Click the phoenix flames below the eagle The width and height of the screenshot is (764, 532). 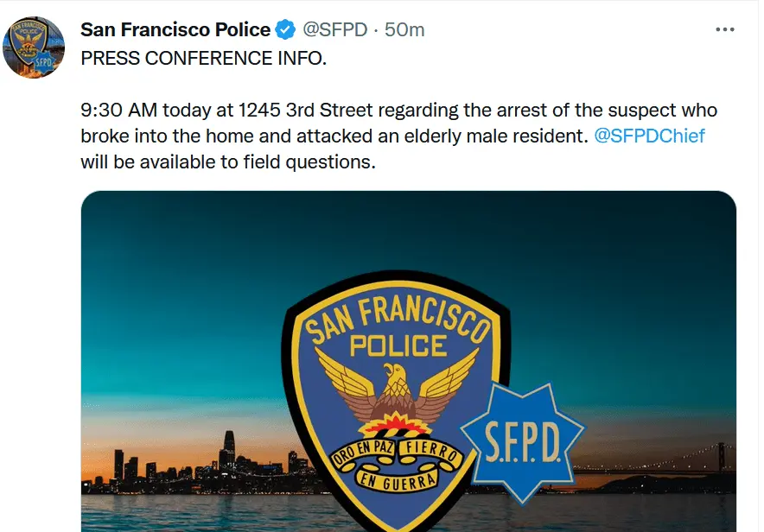pos(393,425)
